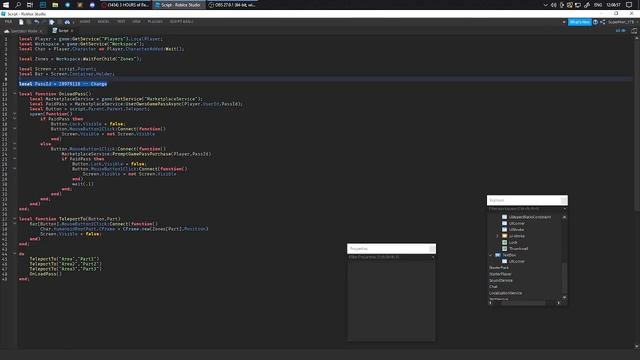Select UIStroke in the Explorer tree
Image resolution: width=640 pixels, height=360 pixels.
tap(516, 230)
